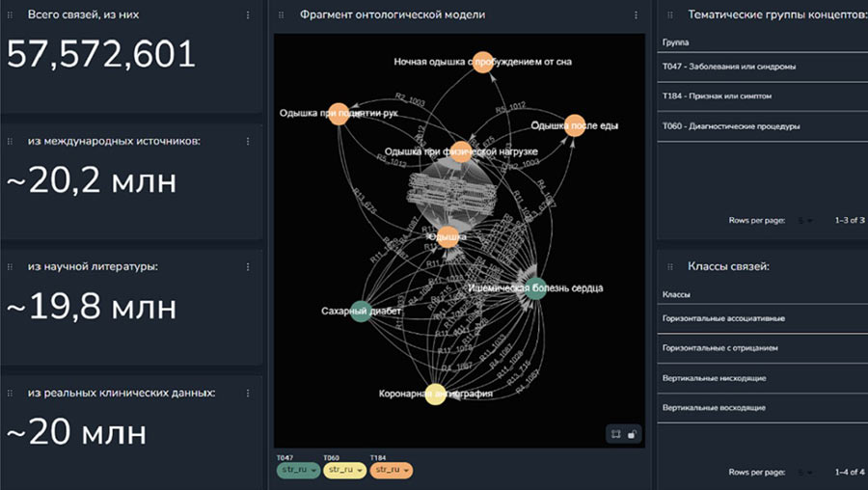The image size is (868, 490).
Task: Select row 'T047 - Заболевания или синдромы'
Action: click(762, 67)
